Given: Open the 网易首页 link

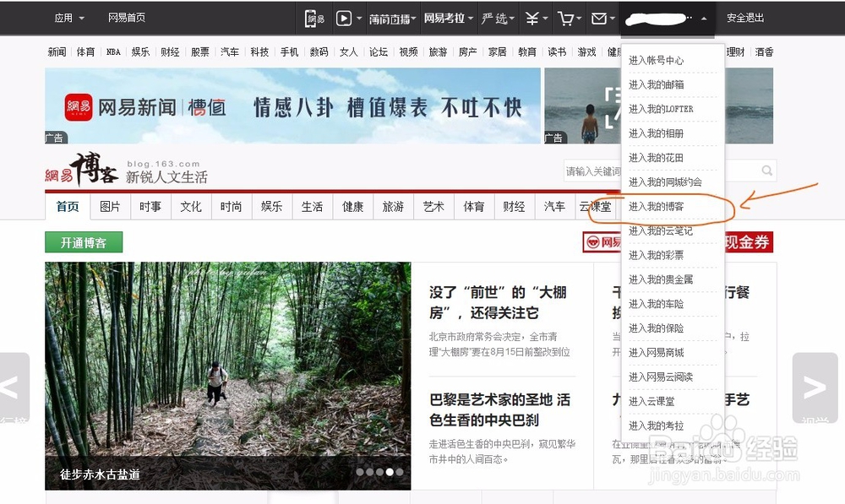Looking at the screenshot, I should pyautogui.click(x=127, y=18).
